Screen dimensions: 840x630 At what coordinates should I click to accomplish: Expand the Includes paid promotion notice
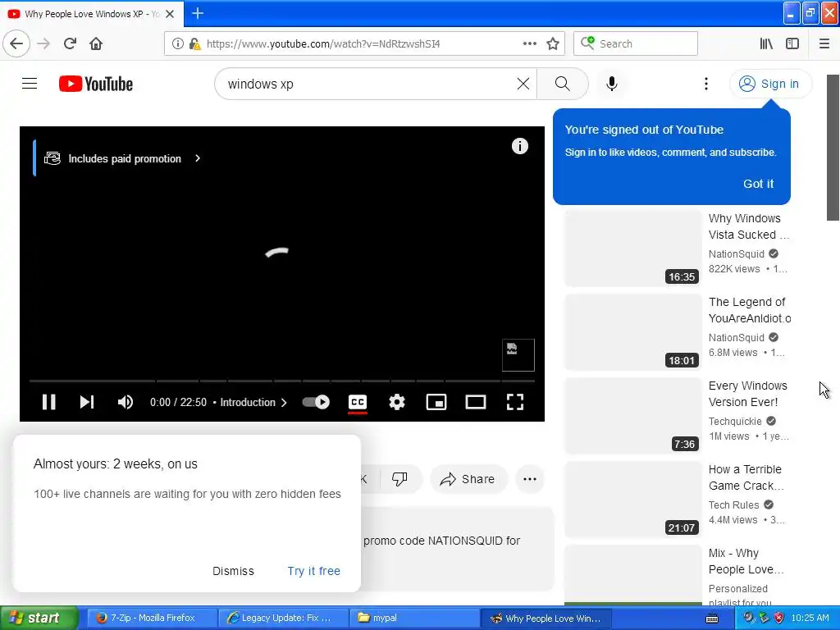(x=123, y=158)
